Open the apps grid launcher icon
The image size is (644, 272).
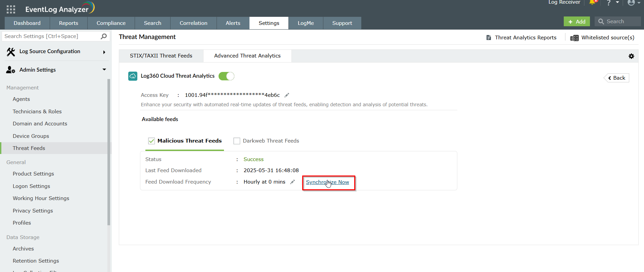point(11,9)
